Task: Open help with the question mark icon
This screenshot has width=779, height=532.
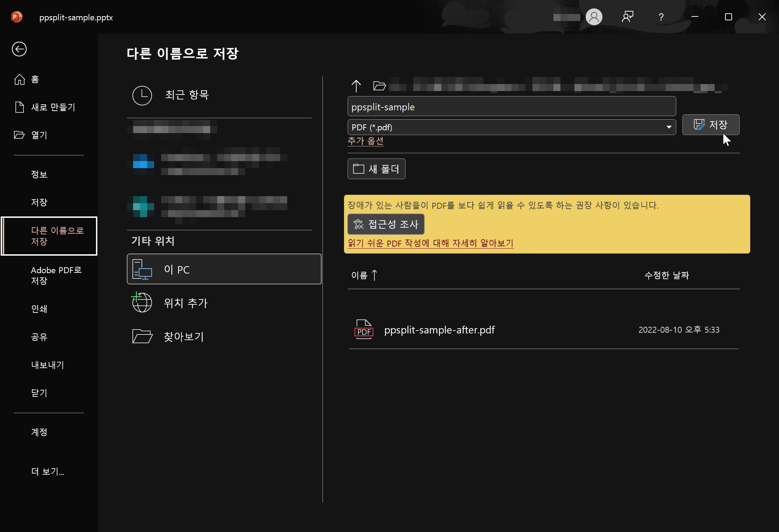Action: pos(661,17)
